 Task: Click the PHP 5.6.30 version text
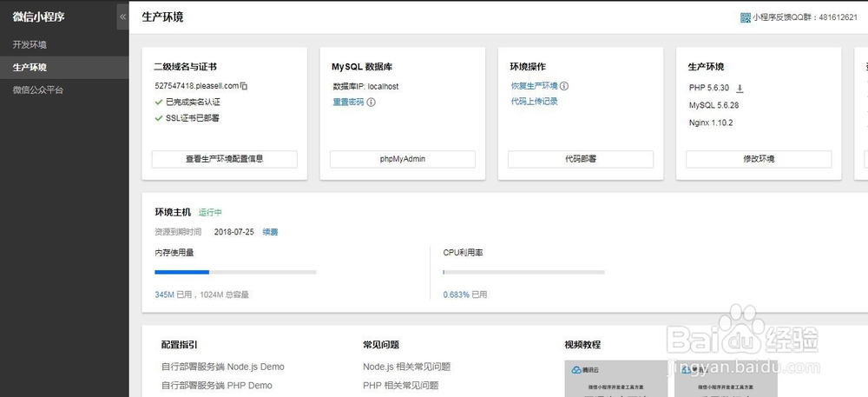pos(709,88)
